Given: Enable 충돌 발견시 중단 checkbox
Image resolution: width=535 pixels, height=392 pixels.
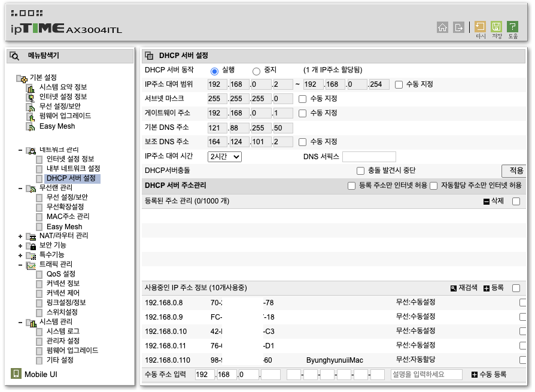Looking at the screenshot, I should 360,171.
